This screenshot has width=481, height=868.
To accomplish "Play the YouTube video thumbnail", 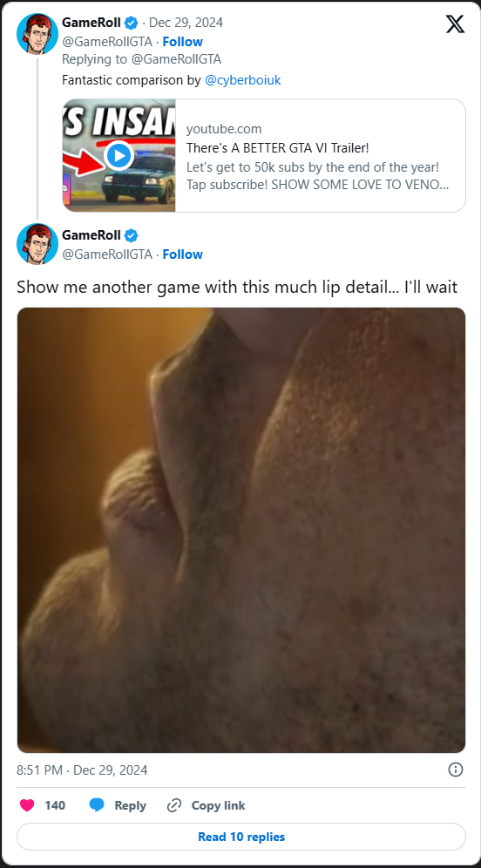I will (119, 155).
